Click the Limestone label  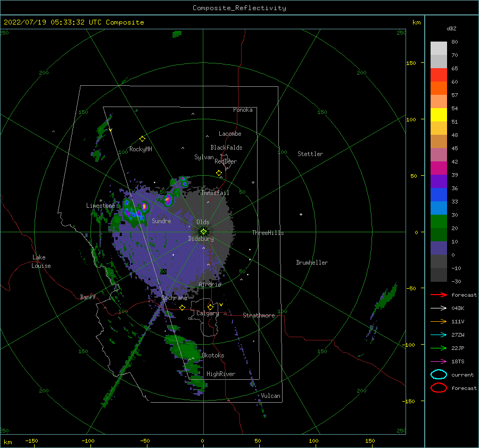tap(101, 206)
